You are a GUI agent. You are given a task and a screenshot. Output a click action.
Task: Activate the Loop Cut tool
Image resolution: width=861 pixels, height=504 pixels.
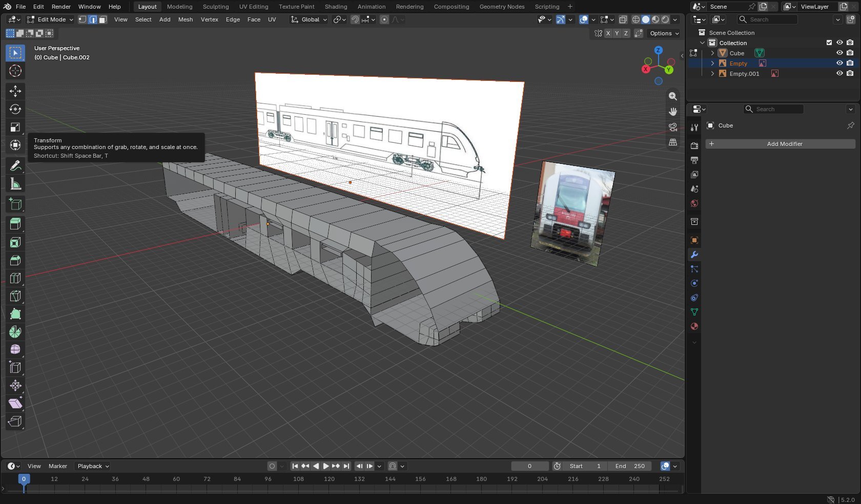point(15,278)
